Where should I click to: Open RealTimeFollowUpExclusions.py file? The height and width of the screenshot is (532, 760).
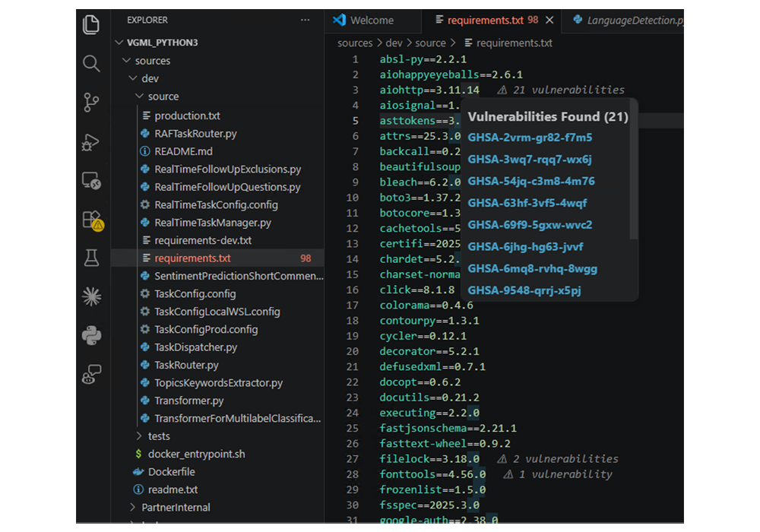pyautogui.click(x=228, y=169)
